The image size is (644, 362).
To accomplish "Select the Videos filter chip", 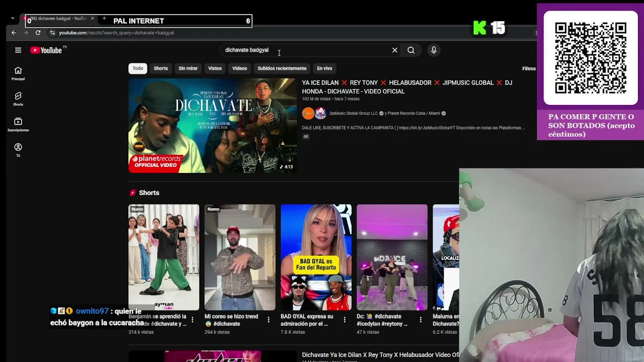I will coord(239,68).
